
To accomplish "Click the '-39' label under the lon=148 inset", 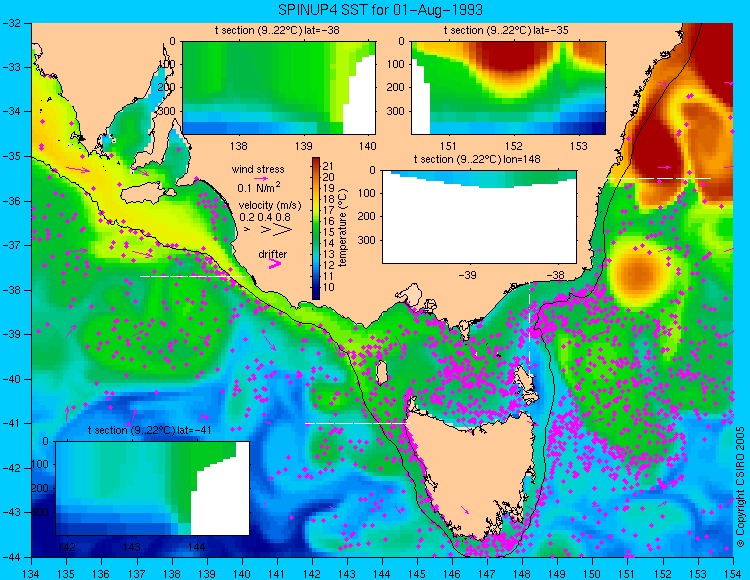I will click(467, 275).
